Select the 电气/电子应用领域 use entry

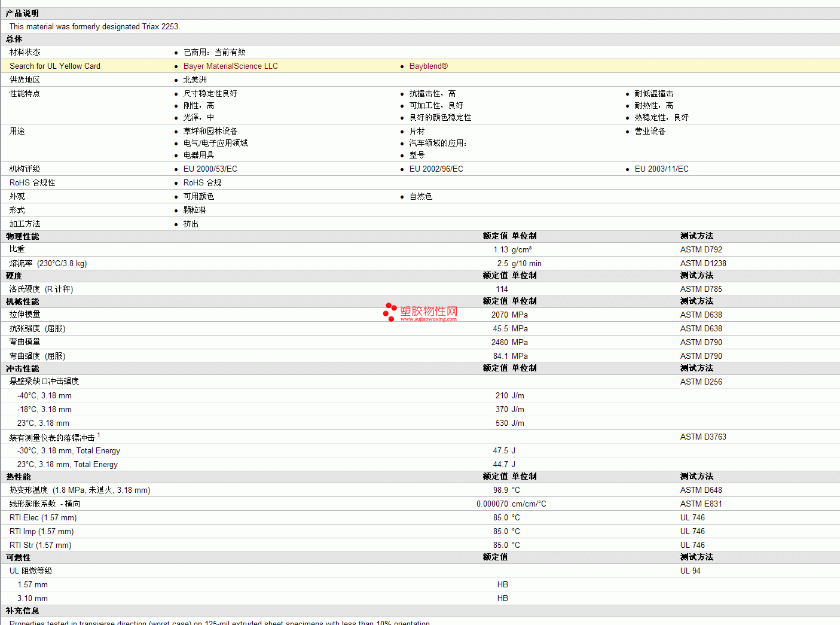click(x=215, y=143)
